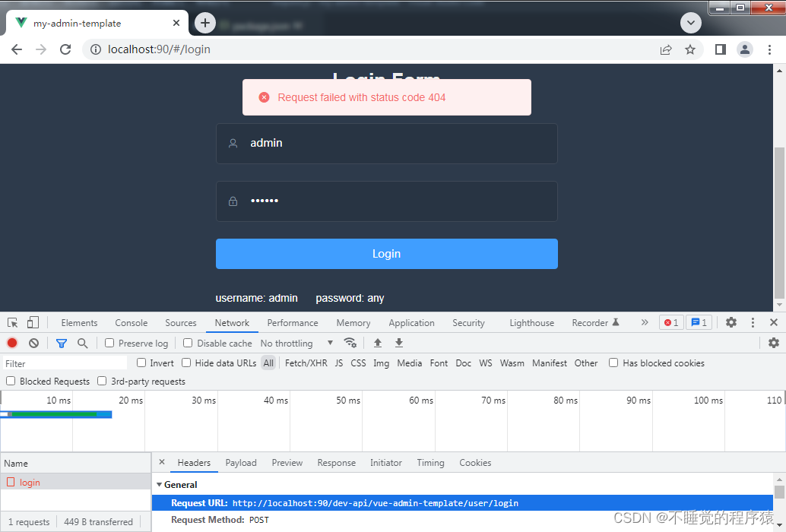Open the customize DevTools three-dot menu
The width and height of the screenshot is (786, 532).
(753, 322)
